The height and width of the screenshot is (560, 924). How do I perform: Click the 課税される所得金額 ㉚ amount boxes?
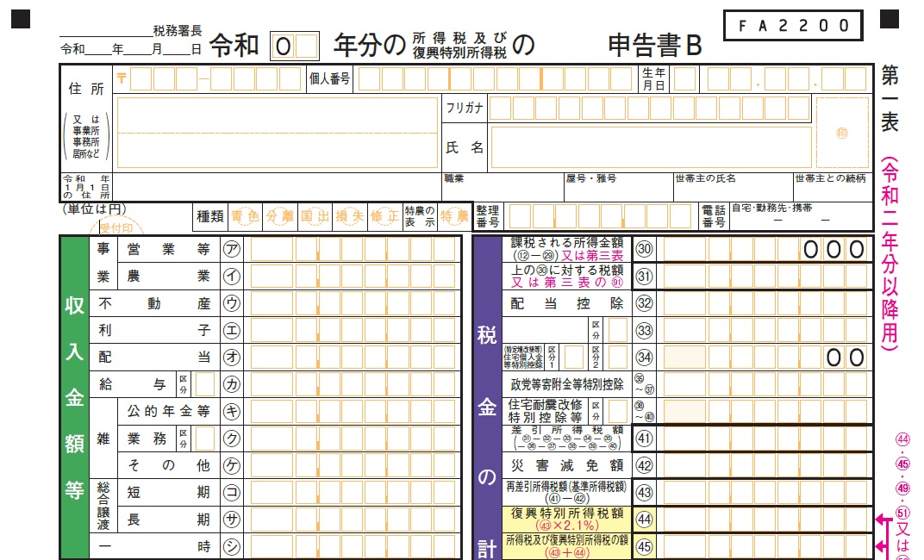765,249
